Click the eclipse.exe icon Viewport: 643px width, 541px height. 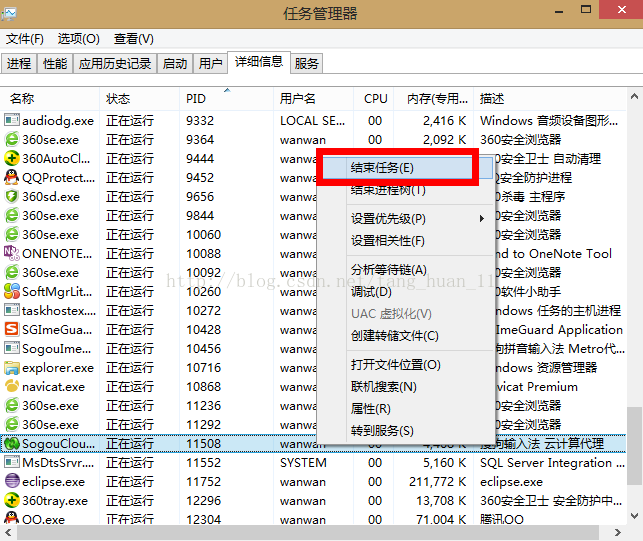[11, 481]
